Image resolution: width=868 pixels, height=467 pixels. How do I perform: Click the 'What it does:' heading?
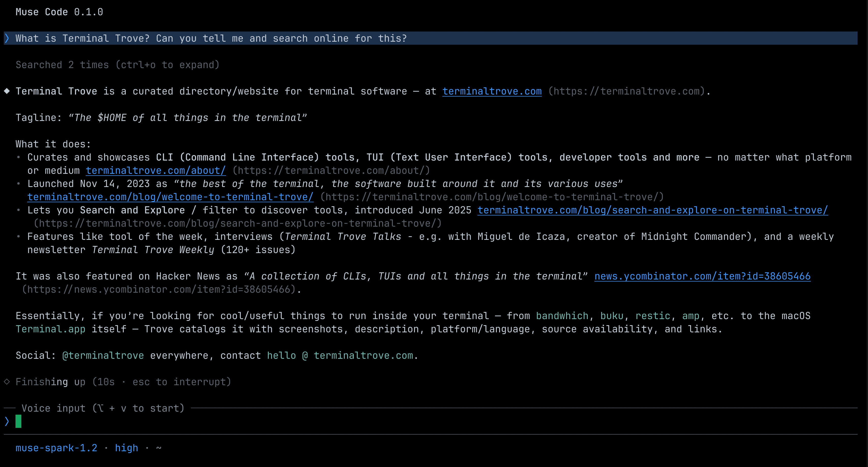pos(53,144)
